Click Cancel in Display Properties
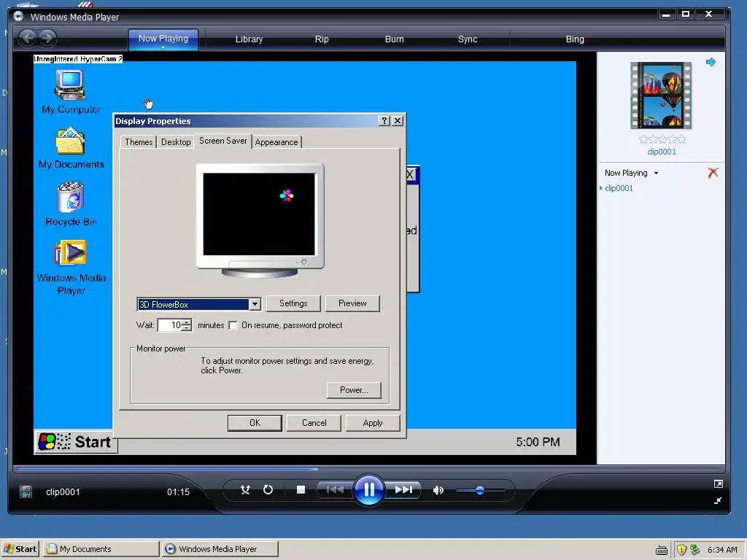This screenshot has width=747, height=560. [314, 423]
